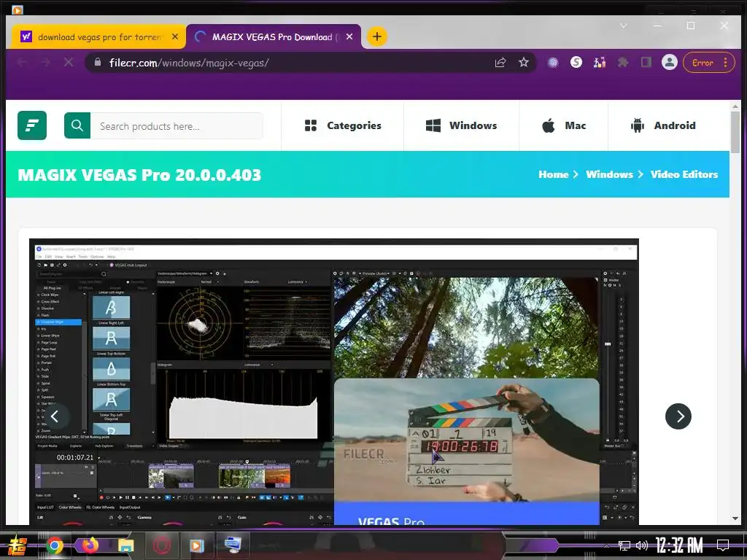Open the Chrome profile avatar
The height and width of the screenshot is (560, 747).
pyautogui.click(x=670, y=63)
